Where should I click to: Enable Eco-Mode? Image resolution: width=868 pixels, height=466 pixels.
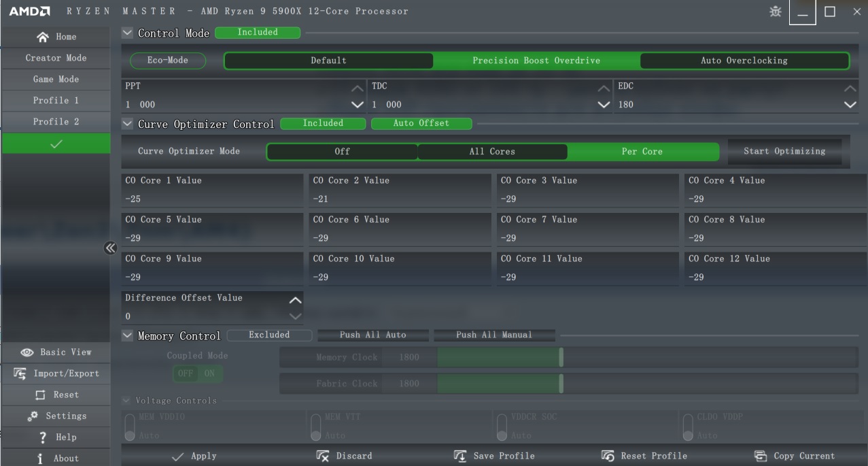tap(168, 61)
